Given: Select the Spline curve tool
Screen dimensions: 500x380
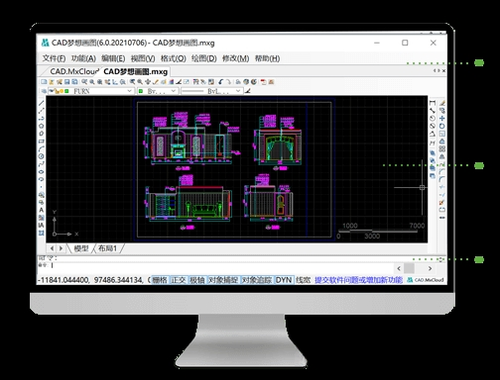Looking at the screenshot, I should coord(41,164).
